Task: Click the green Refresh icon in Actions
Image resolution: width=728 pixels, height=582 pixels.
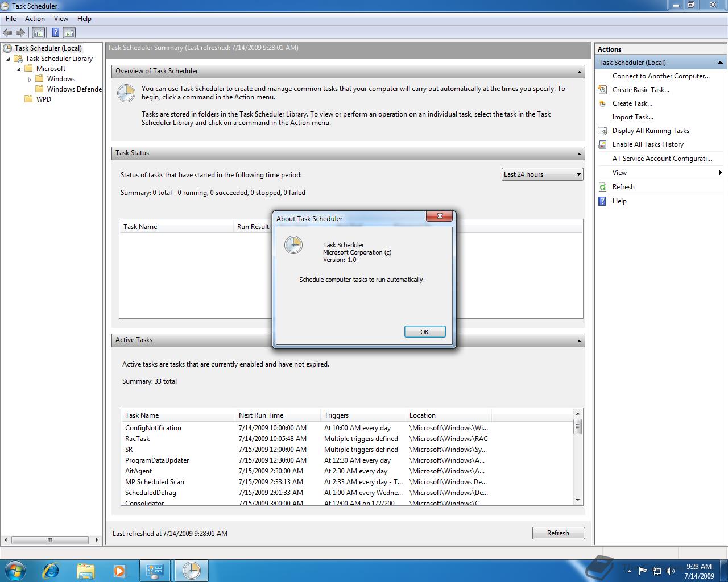Action: coord(603,187)
